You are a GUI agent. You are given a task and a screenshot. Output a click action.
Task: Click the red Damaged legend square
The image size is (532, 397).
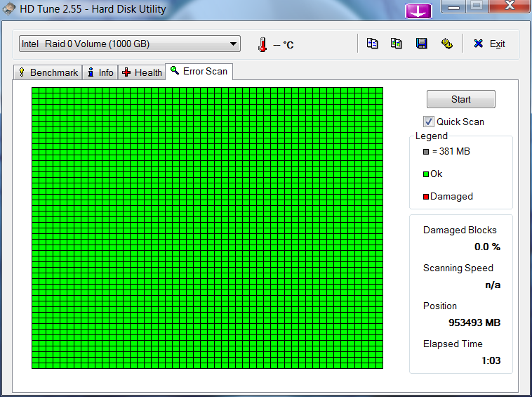(426, 197)
